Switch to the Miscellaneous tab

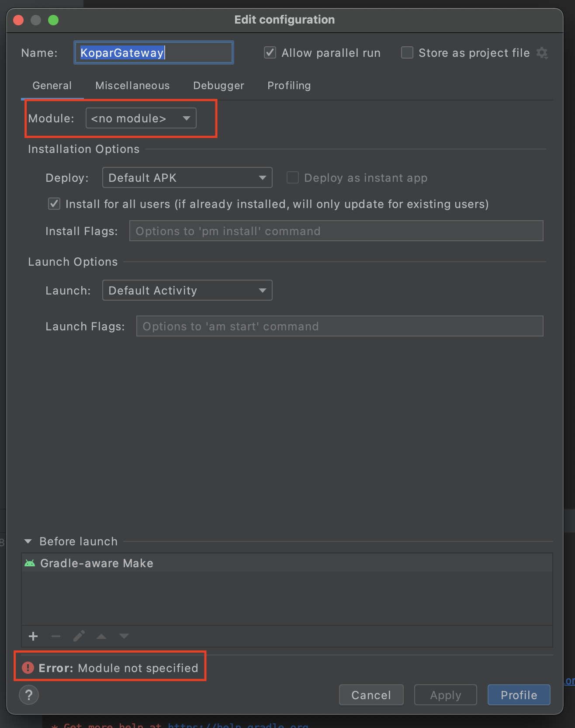click(132, 86)
